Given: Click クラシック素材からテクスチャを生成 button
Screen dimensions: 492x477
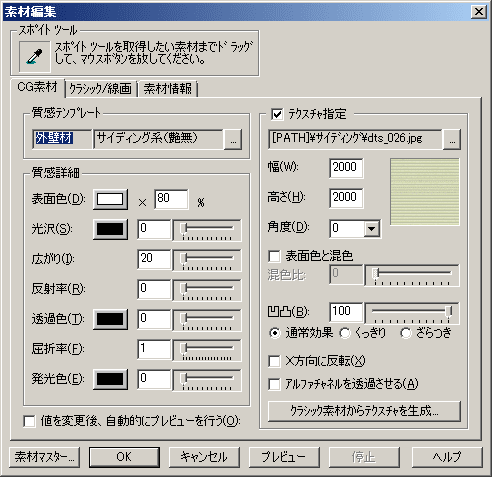Looking at the screenshot, I should point(364,411).
